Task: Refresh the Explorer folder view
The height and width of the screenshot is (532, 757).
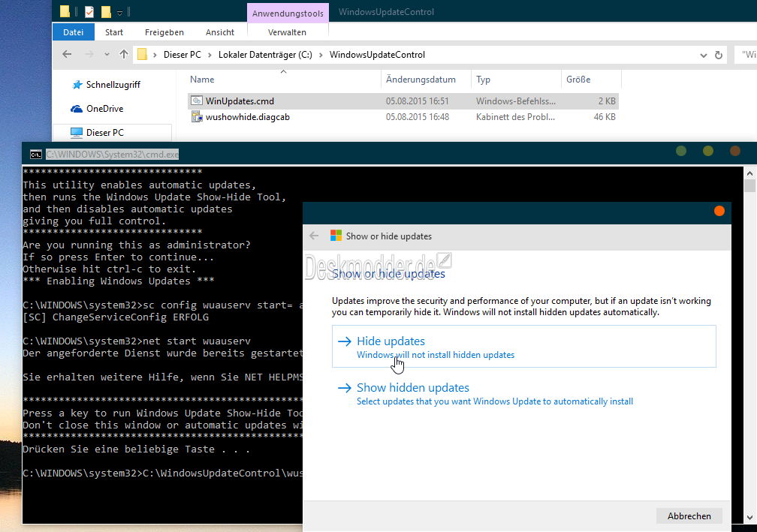Action: (719, 55)
